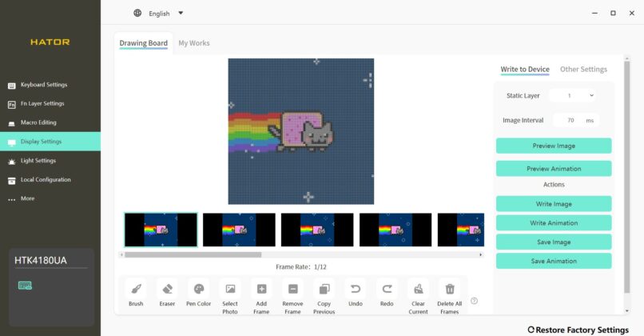Click the HATOR logo
644x336 pixels.
[x=50, y=42]
